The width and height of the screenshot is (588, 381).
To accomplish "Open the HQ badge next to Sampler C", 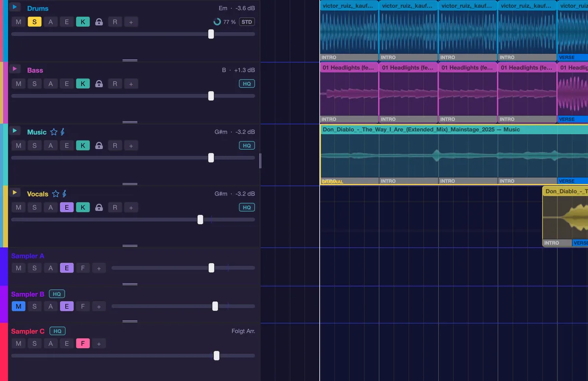I will coord(57,331).
